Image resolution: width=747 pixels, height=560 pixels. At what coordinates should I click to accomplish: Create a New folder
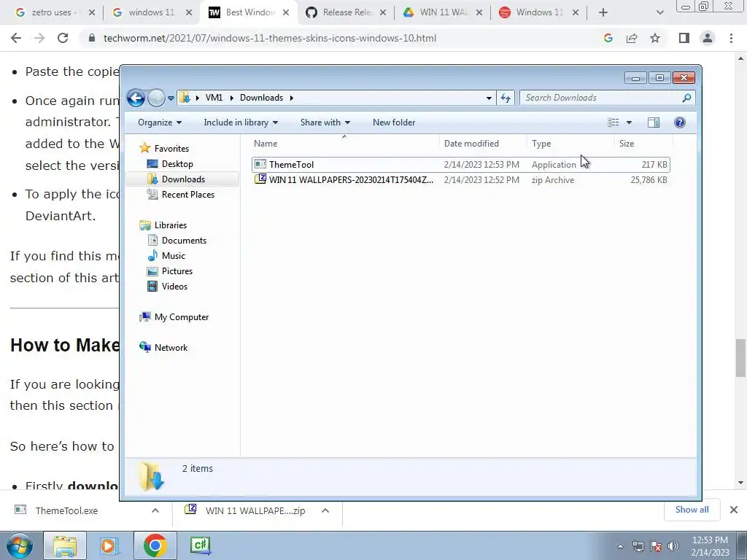tap(394, 122)
